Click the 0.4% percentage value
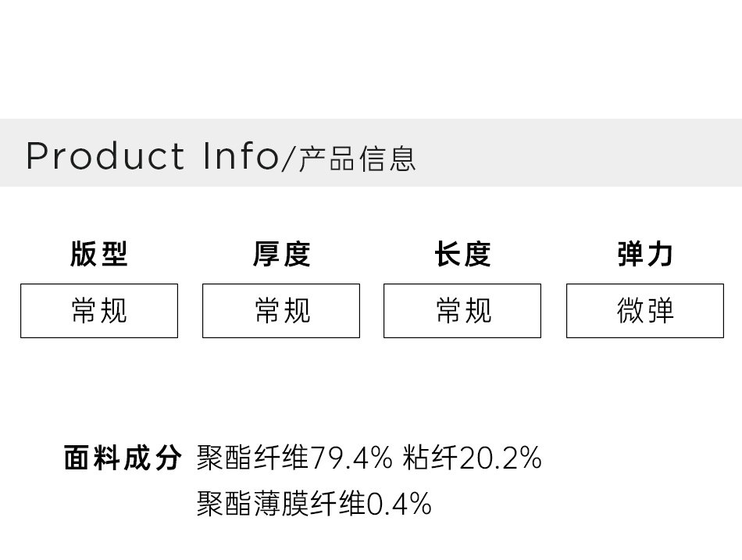This screenshot has width=742, height=560. [x=399, y=504]
